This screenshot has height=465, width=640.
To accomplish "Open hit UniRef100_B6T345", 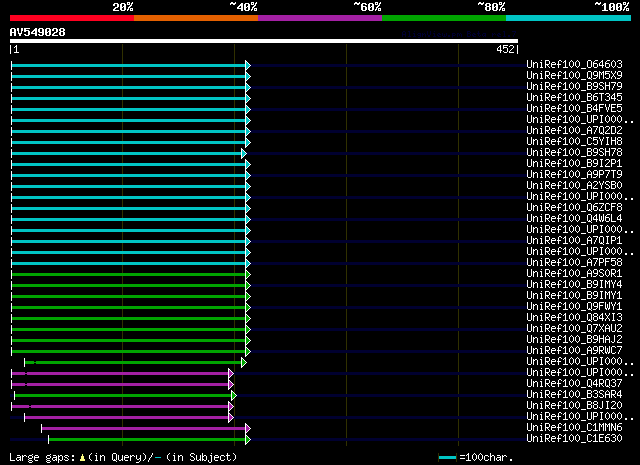I will click(x=574, y=97).
